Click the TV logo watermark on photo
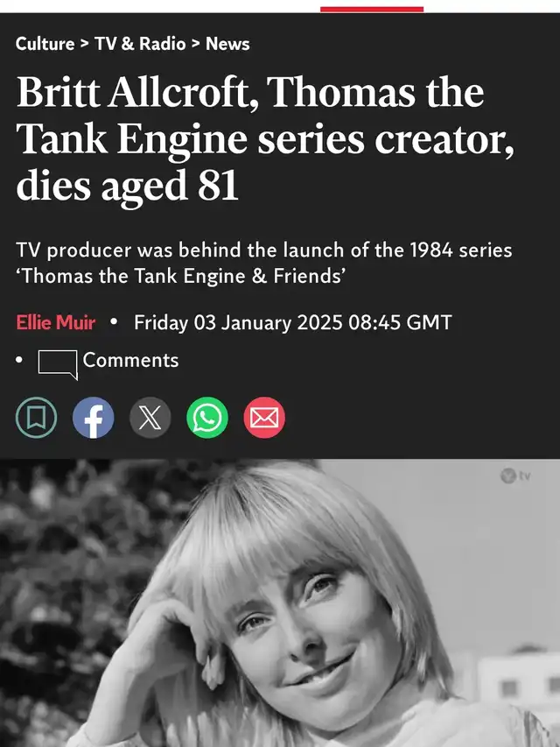The image size is (560, 747). tap(515, 476)
